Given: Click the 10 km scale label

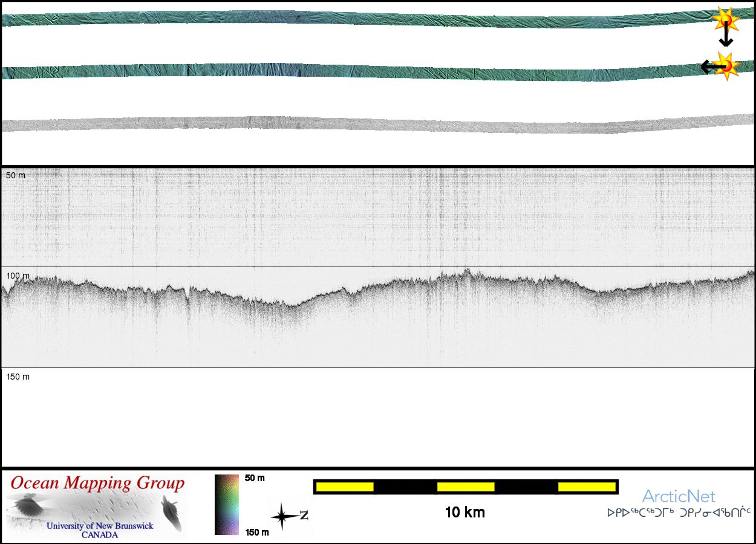Looking at the screenshot, I should click(x=464, y=513).
